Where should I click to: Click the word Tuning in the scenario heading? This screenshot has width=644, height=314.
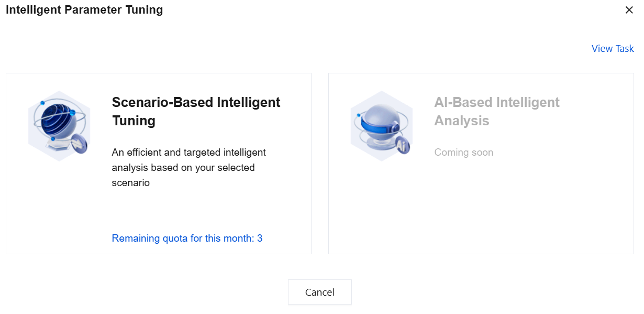click(134, 121)
